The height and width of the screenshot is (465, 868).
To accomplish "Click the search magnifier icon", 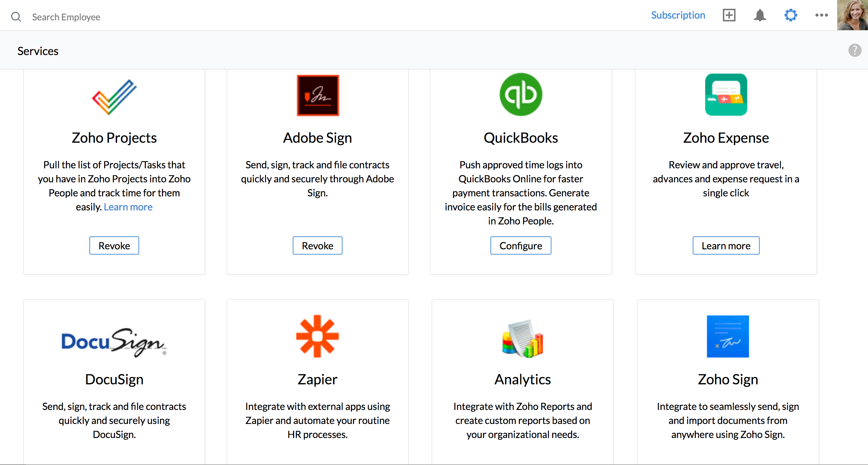I will 16,16.
